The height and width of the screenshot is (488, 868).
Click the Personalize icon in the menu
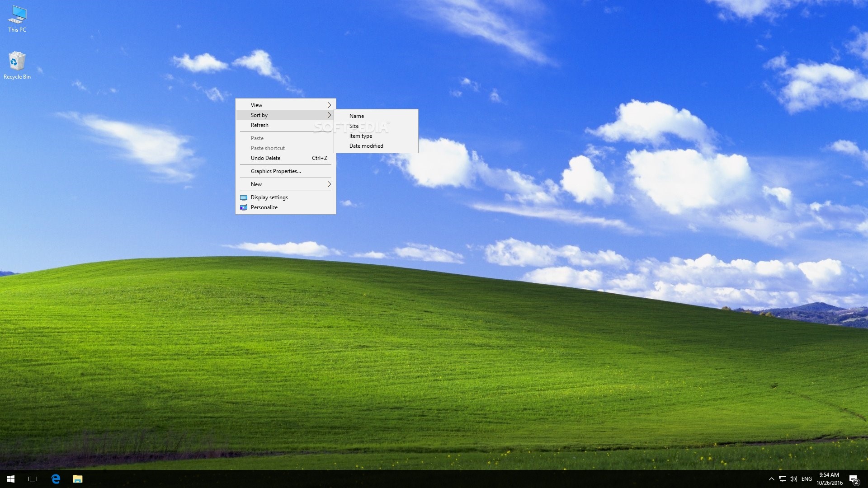244,207
